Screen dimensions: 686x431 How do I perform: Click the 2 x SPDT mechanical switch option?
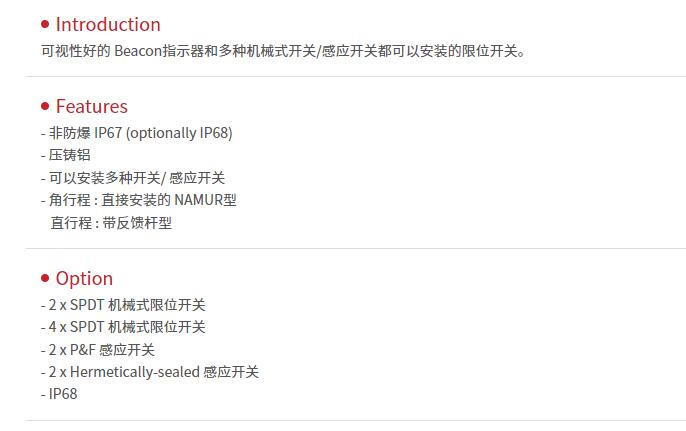click(x=123, y=305)
